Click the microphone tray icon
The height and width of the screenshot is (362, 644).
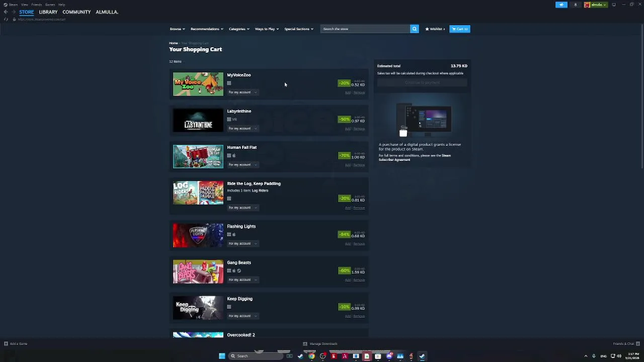point(594,356)
